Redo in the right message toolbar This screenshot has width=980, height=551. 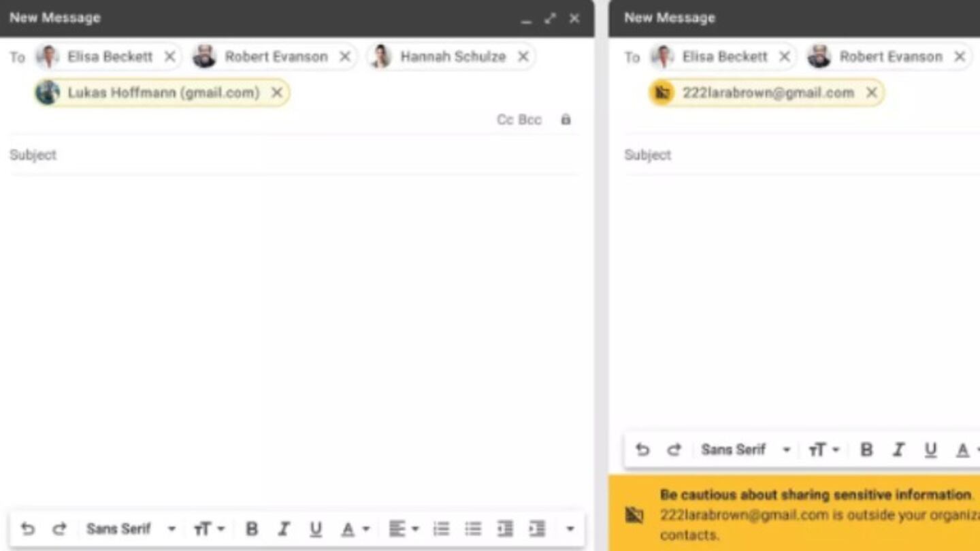click(674, 450)
